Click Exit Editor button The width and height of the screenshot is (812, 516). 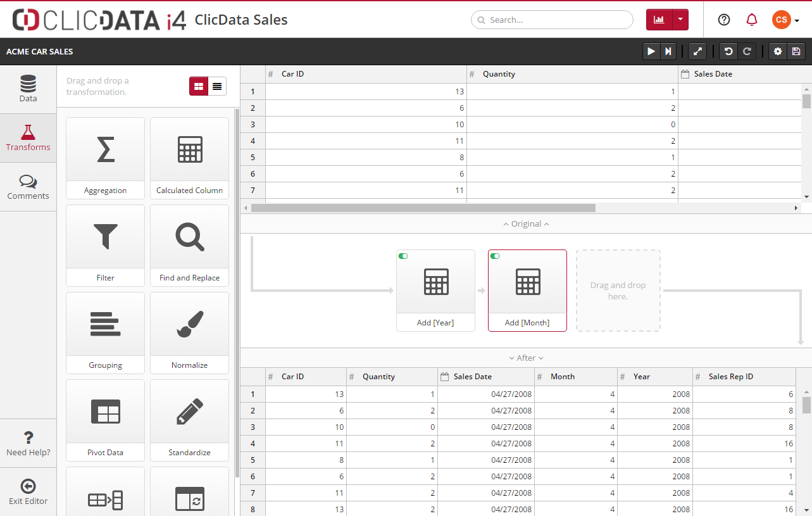[x=28, y=492]
